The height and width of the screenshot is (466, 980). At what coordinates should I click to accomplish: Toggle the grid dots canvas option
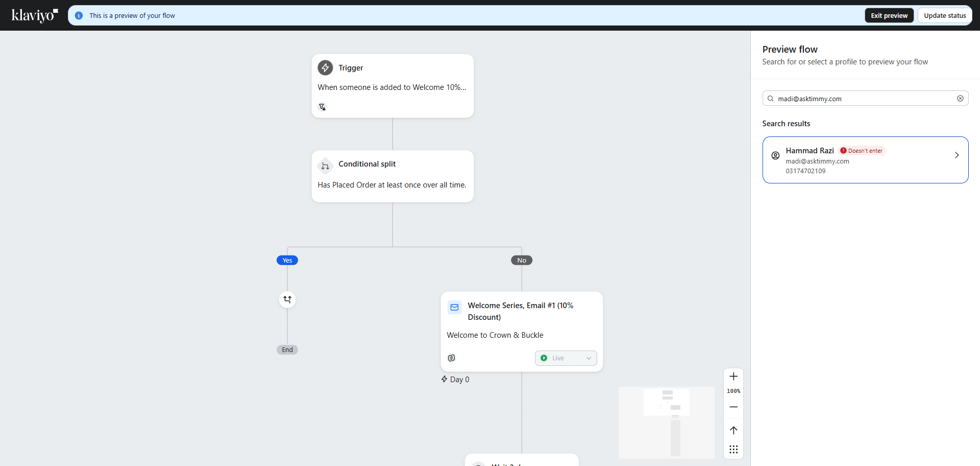(733, 450)
